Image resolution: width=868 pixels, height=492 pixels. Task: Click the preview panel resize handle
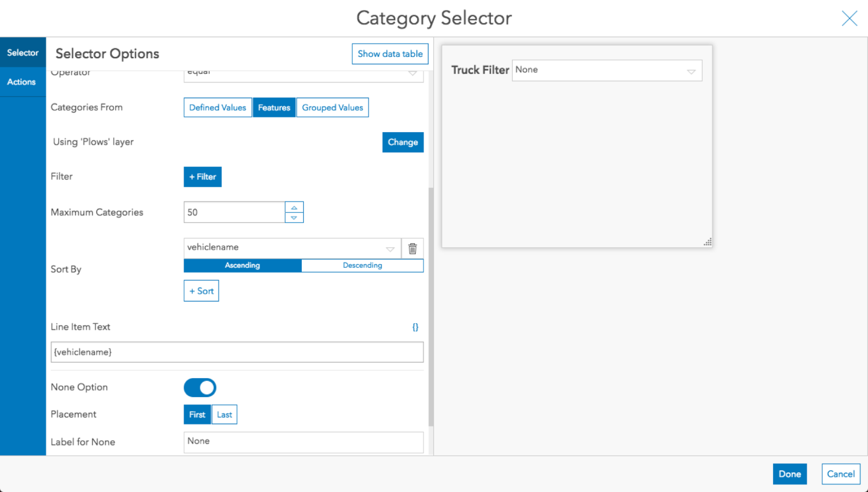tap(708, 243)
